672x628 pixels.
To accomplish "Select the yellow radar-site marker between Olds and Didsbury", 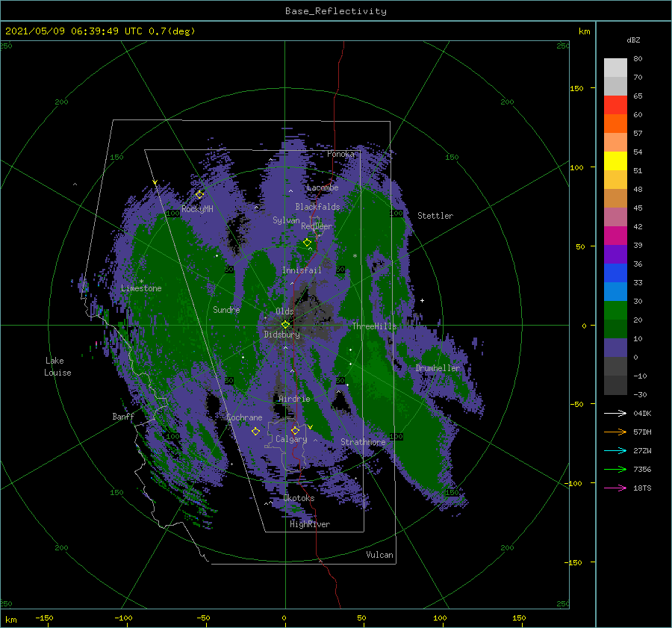I will point(285,325).
